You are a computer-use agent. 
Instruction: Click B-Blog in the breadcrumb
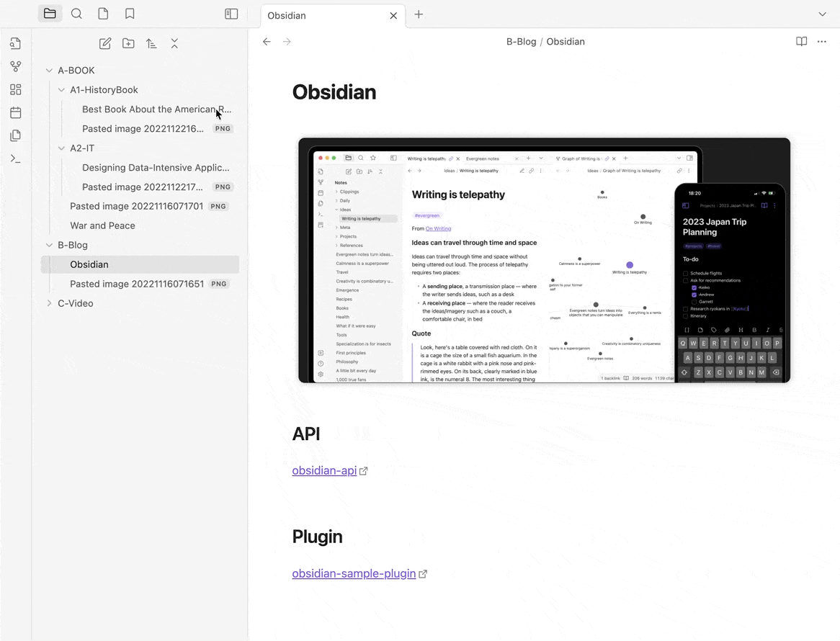(522, 42)
